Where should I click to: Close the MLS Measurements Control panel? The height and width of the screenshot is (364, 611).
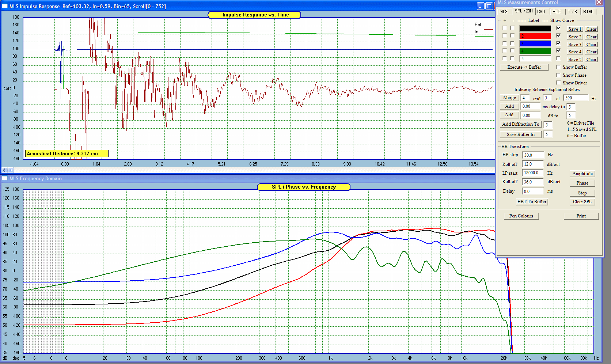click(x=599, y=3)
